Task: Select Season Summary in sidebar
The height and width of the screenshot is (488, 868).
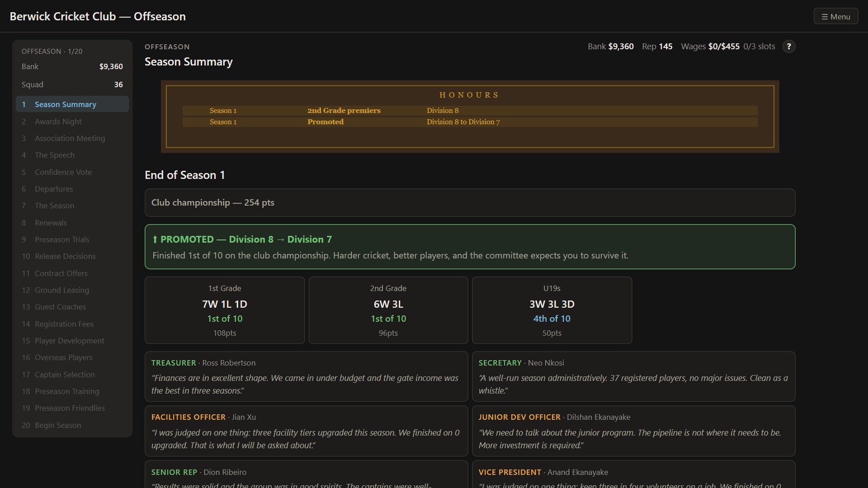Action: [x=72, y=104]
